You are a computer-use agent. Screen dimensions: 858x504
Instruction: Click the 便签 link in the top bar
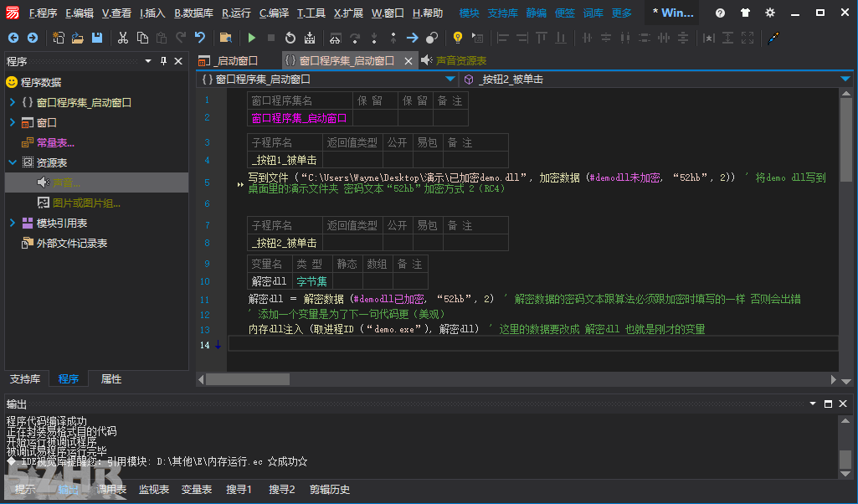point(565,13)
